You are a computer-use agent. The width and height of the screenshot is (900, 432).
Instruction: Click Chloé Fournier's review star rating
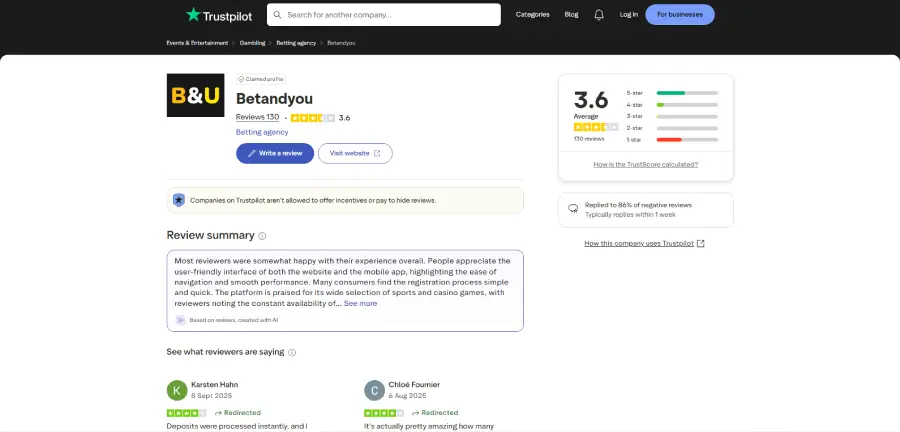384,413
